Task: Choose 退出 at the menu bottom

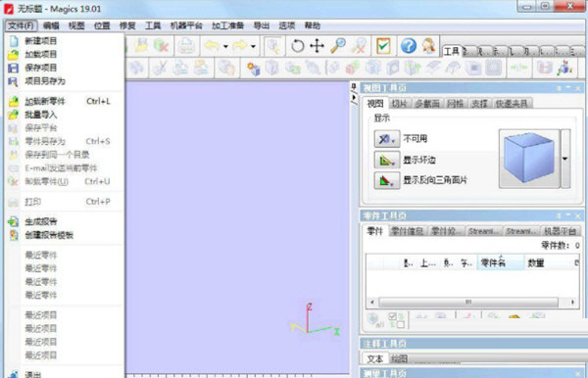Action: 65,374
